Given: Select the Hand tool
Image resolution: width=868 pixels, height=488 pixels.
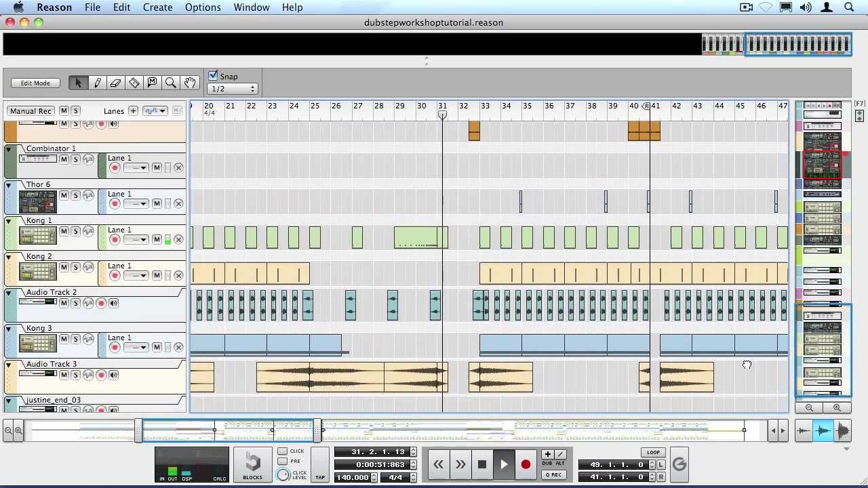Looking at the screenshot, I should coord(189,83).
